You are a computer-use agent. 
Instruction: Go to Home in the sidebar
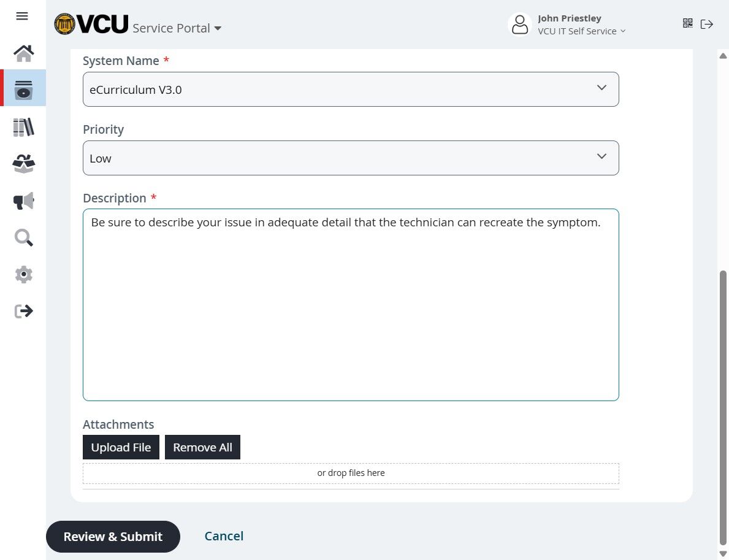(23, 53)
